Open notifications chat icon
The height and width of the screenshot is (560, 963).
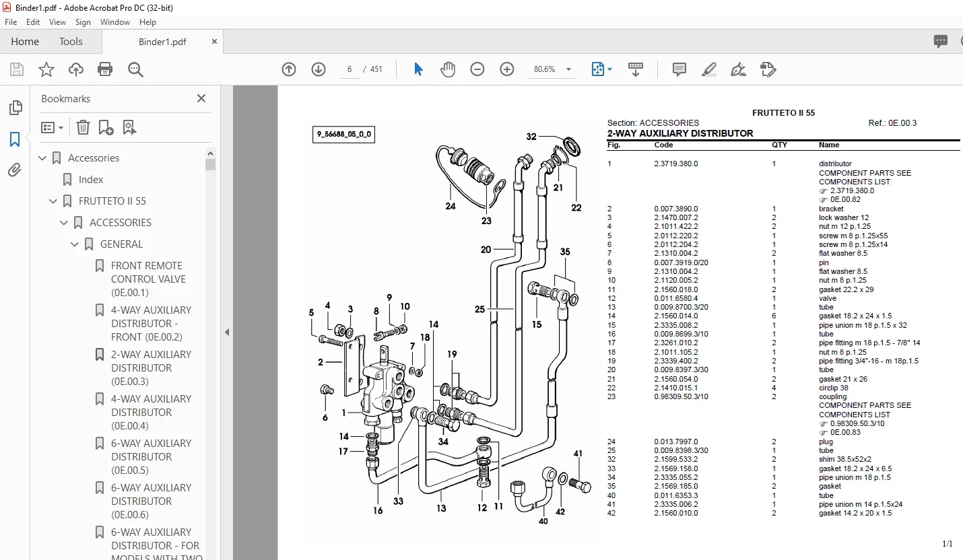941,42
